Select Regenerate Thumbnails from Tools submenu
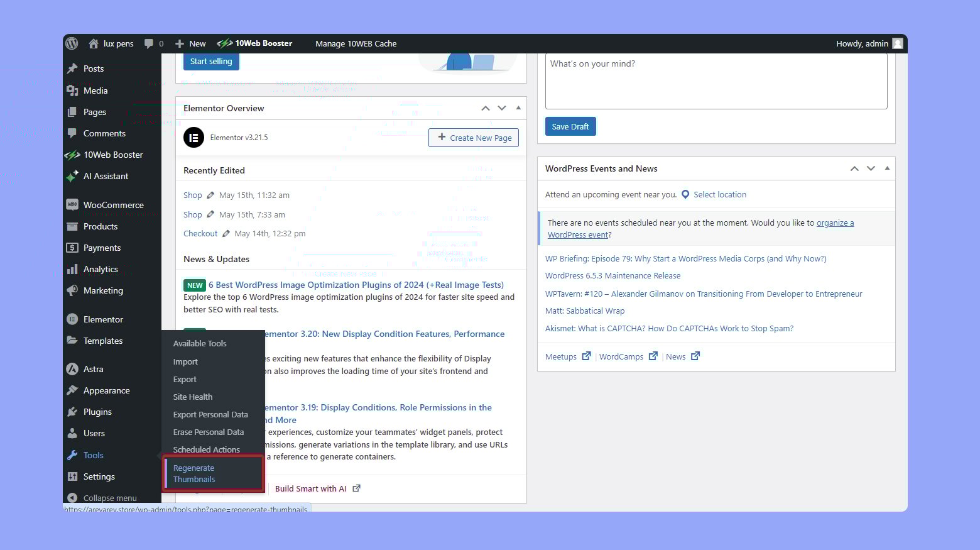 (x=194, y=473)
